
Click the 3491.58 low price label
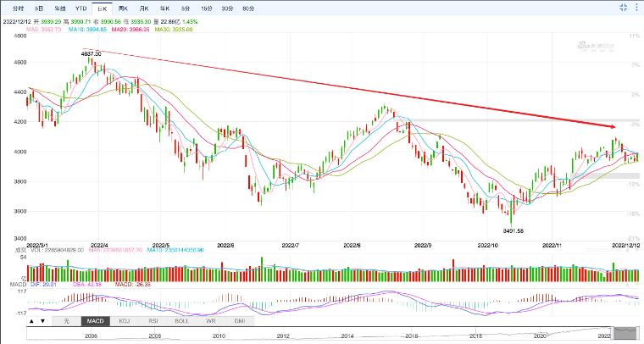click(x=514, y=230)
